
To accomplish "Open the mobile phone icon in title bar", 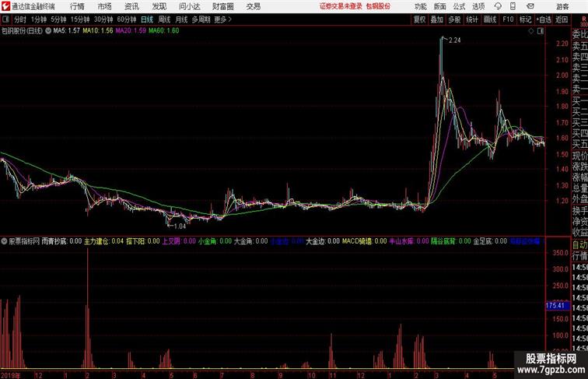I will coord(513,6).
